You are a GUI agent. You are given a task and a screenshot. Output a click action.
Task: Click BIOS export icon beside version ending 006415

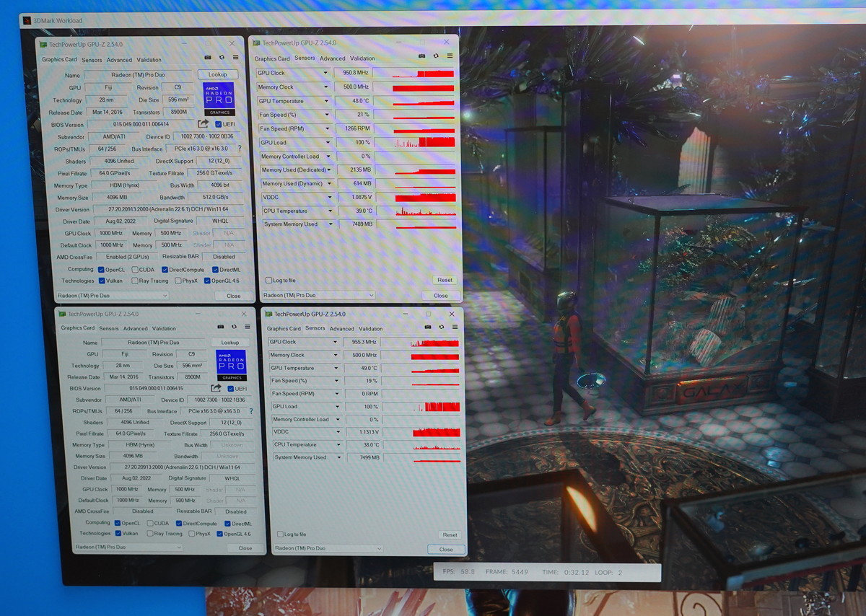coord(215,388)
